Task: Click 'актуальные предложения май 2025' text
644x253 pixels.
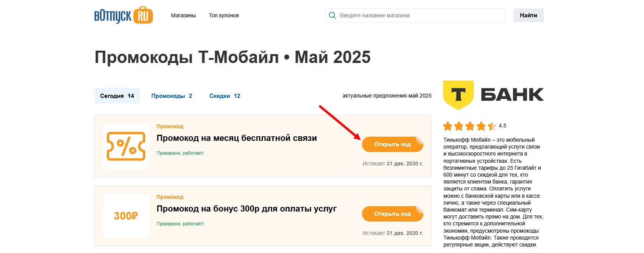Action: (387, 96)
